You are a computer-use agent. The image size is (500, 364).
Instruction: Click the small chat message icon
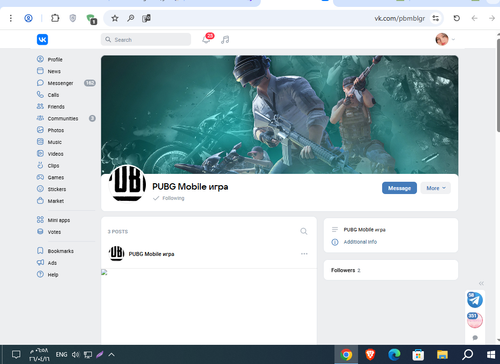coord(475,338)
